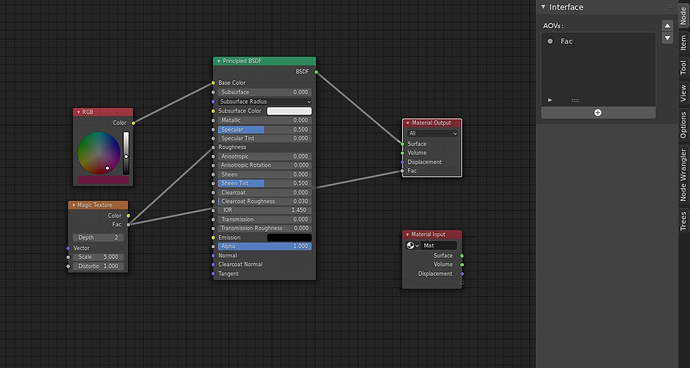Click the IOR 1.450 value field
The height and width of the screenshot is (368, 690).
[x=265, y=210]
